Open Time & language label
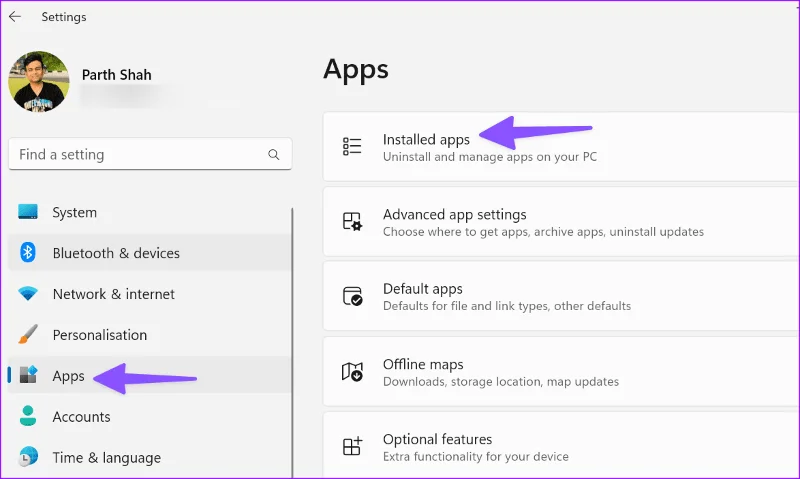This screenshot has width=800, height=479. click(107, 458)
